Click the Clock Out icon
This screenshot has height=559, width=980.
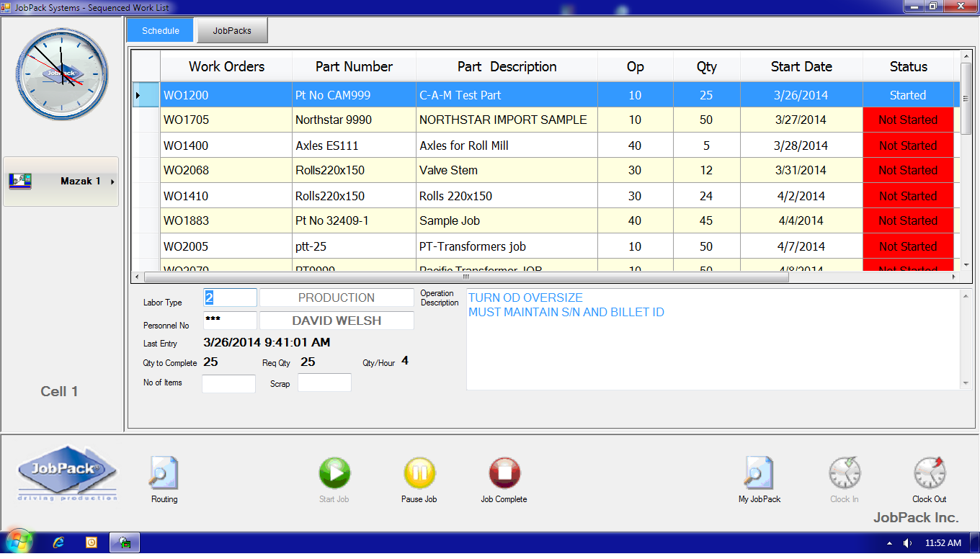click(x=930, y=473)
